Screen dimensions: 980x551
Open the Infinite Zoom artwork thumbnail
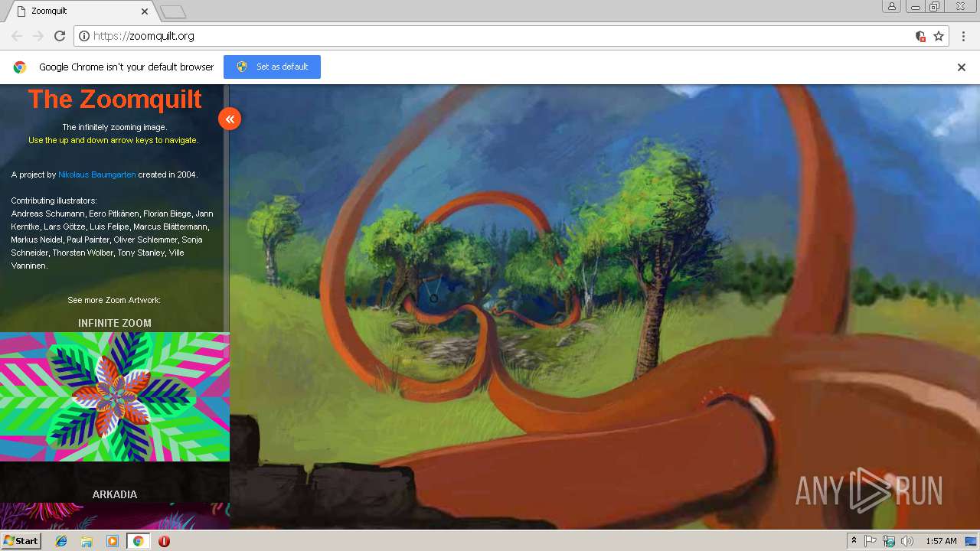115,396
